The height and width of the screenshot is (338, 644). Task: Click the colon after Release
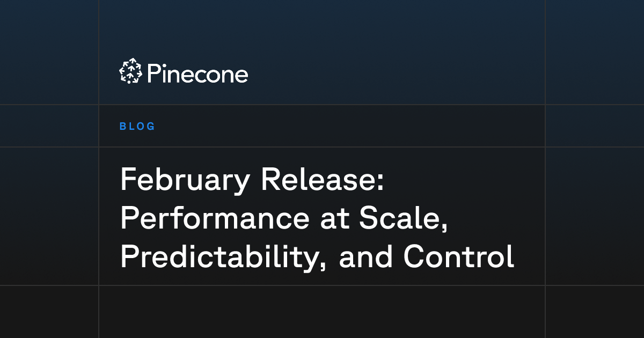(x=380, y=183)
